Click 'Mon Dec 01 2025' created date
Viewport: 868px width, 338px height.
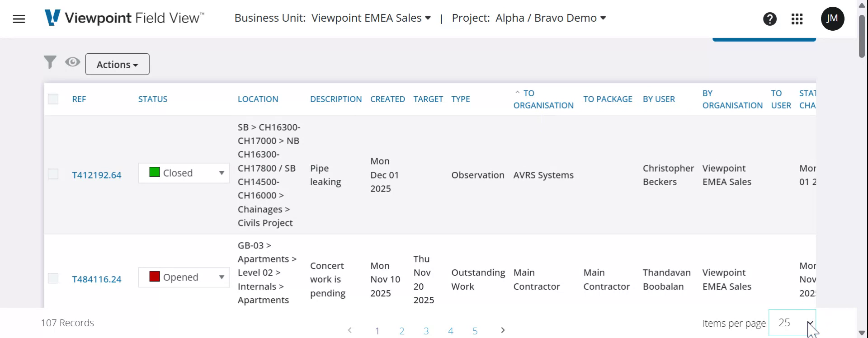tap(385, 175)
